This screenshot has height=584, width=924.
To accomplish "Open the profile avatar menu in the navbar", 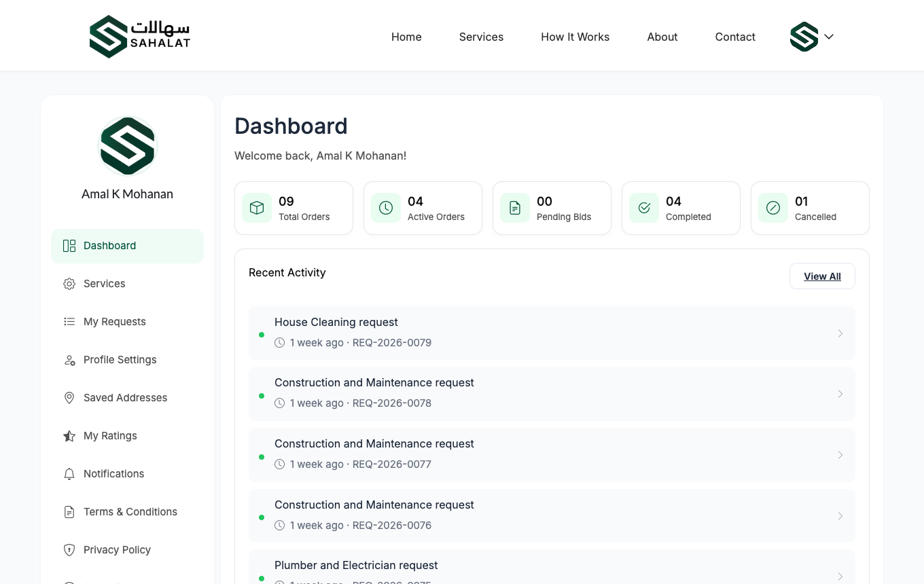I will (x=804, y=37).
